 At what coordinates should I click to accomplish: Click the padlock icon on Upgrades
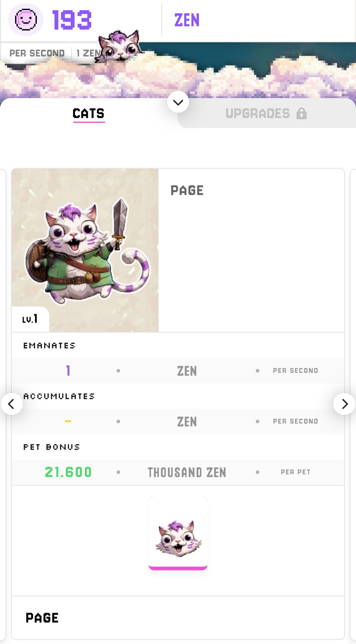click(x=301, y=114)
